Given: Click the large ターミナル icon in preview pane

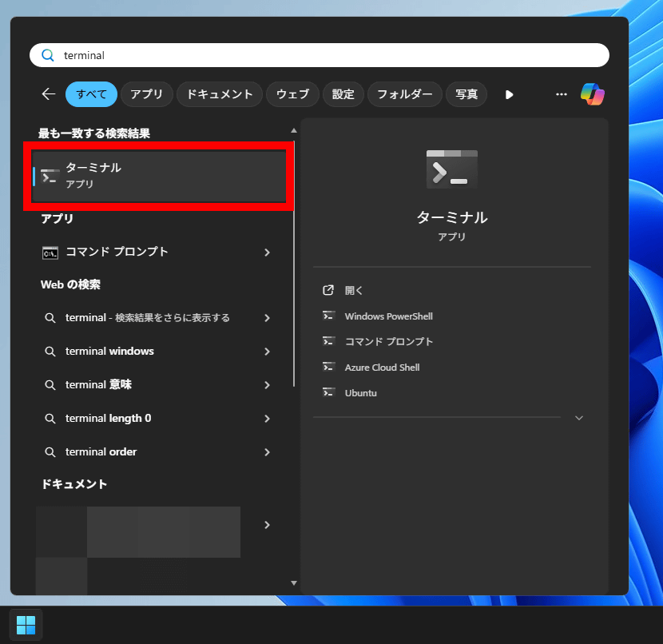Looking at the screenshot, I should tap(451, 169).
